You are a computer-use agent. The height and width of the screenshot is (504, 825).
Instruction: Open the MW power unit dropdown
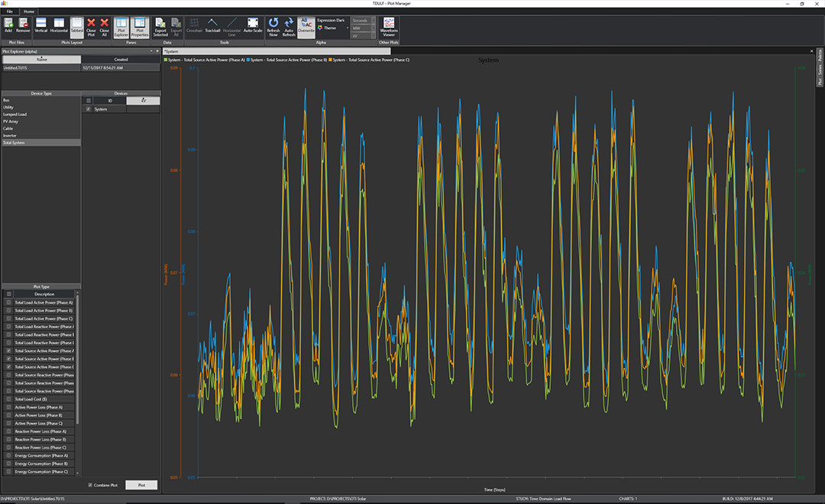pyautogui.click(x=363, y=27)
